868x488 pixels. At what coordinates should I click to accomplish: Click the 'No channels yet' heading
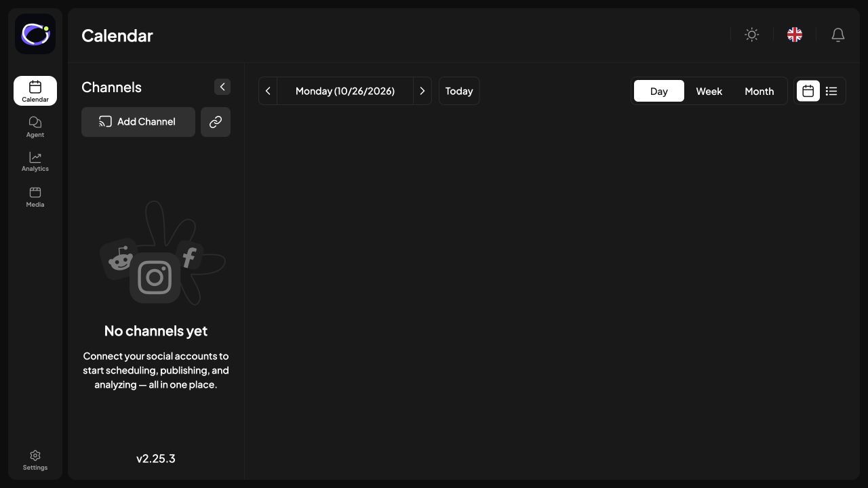156,331
